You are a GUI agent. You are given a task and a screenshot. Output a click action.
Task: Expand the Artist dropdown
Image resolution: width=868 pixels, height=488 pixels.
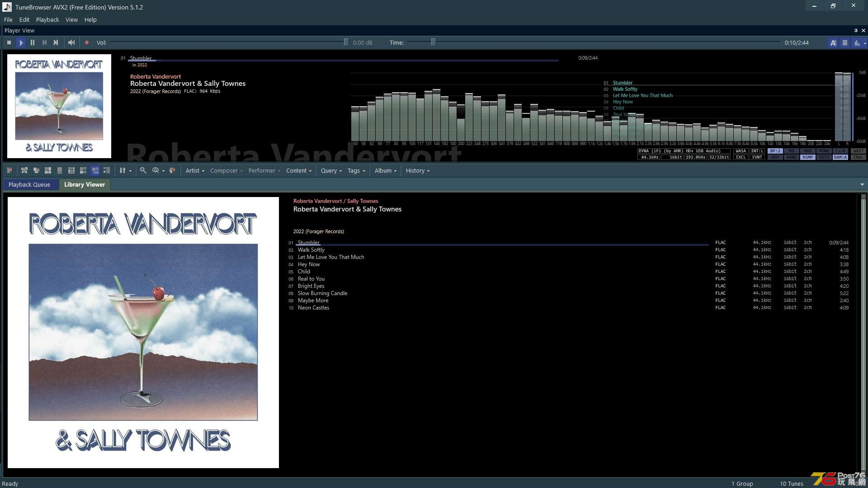pyautogui.click(x=195, y=170)
